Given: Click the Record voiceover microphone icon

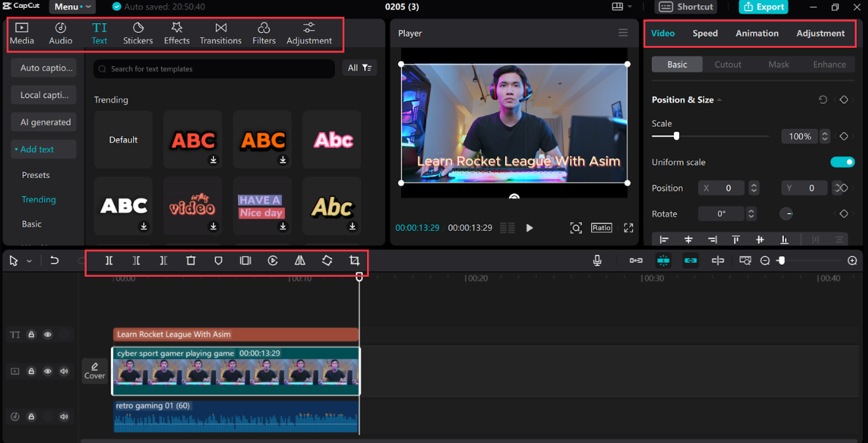Looking at the screenshot, I should tap(597, 261).
